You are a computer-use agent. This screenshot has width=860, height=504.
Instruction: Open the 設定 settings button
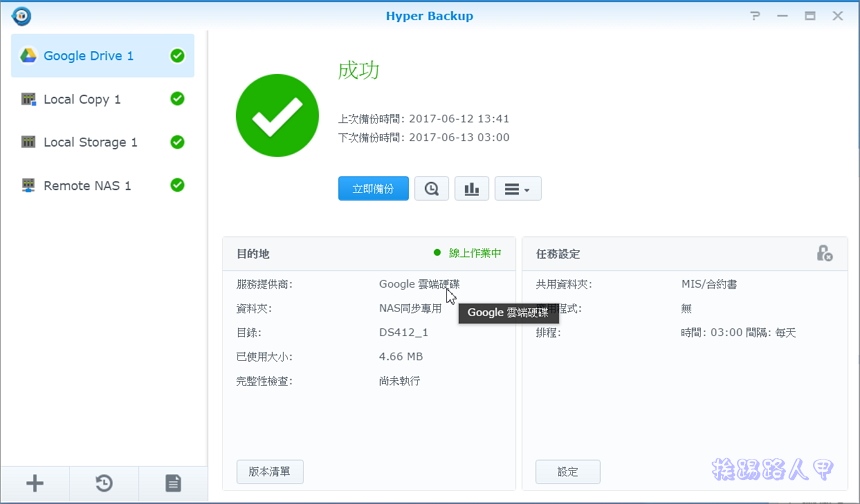[568, 472]
